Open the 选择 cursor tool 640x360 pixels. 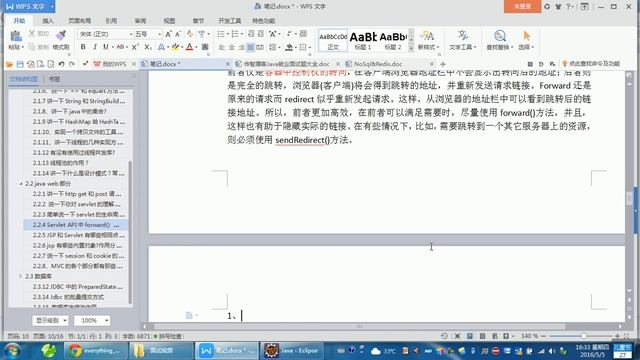(x=526, y=40)
